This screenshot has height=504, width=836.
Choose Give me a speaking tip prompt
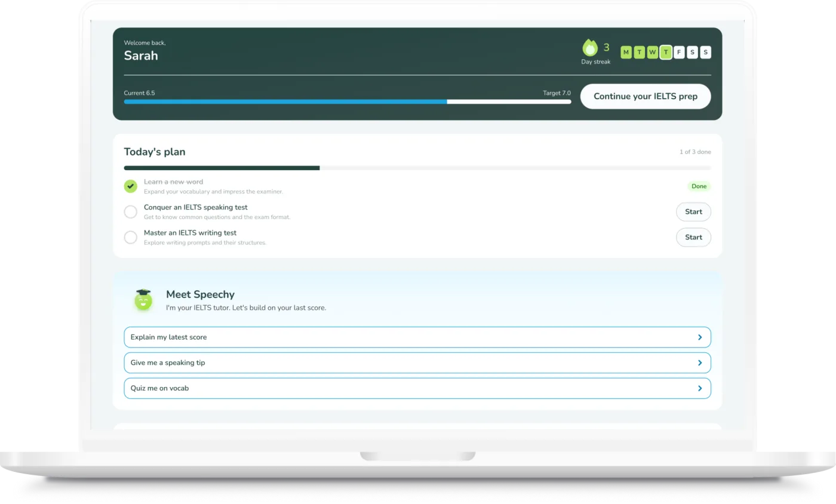(x=417, y=362)
